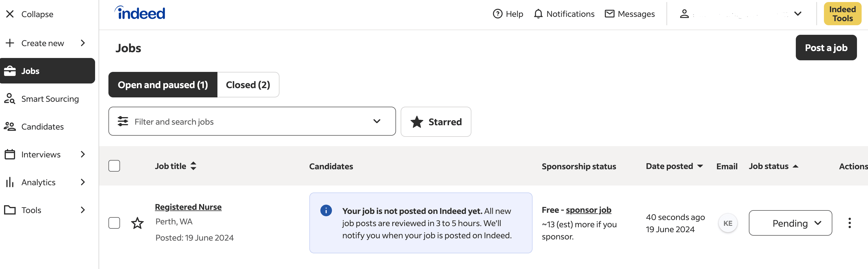The width and height of the screenshot is (868, 269).
Task: Star the Registered Nurse job
Action: [x=137, y=223]
